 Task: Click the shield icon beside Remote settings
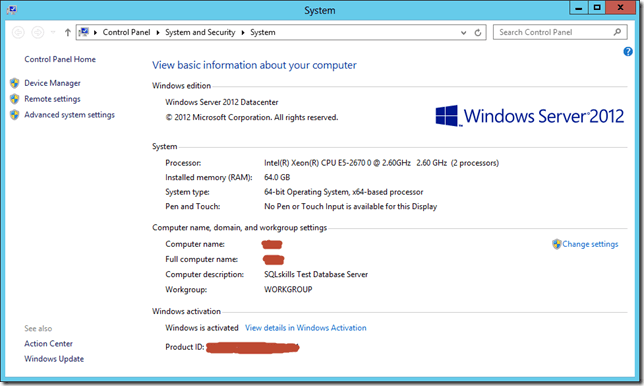14,99
